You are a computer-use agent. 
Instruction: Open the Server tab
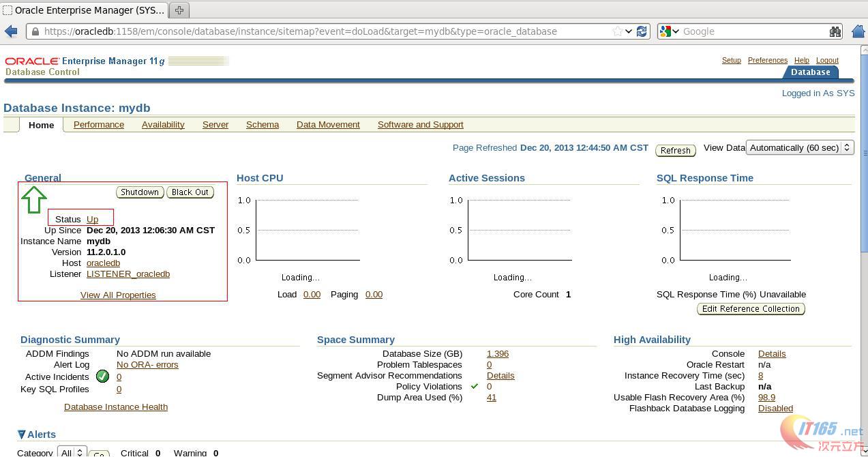215,125
